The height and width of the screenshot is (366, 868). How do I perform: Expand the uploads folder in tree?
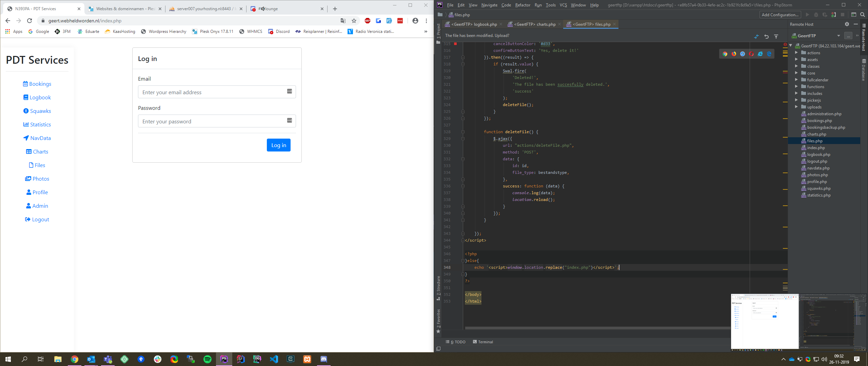pyautogui.click(x=796, y=107)
